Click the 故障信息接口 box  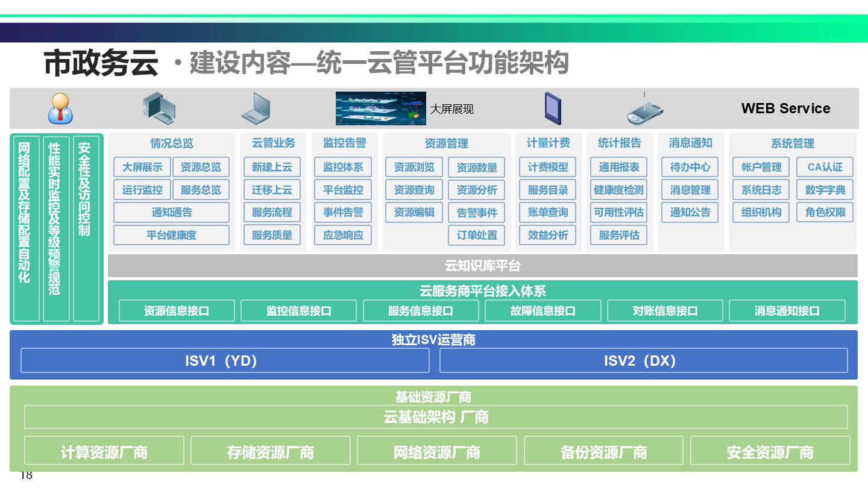(x=543, y=311)
